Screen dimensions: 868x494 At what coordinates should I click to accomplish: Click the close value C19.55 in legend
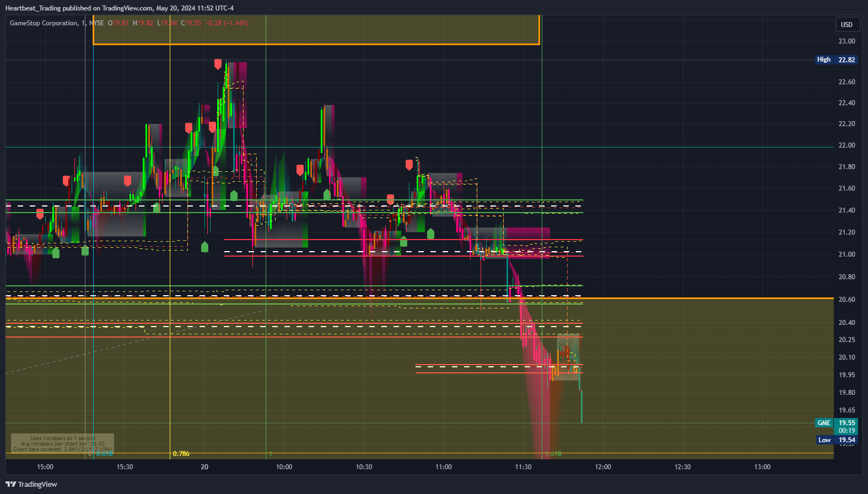pyautogui.click(x=191, y=23)
